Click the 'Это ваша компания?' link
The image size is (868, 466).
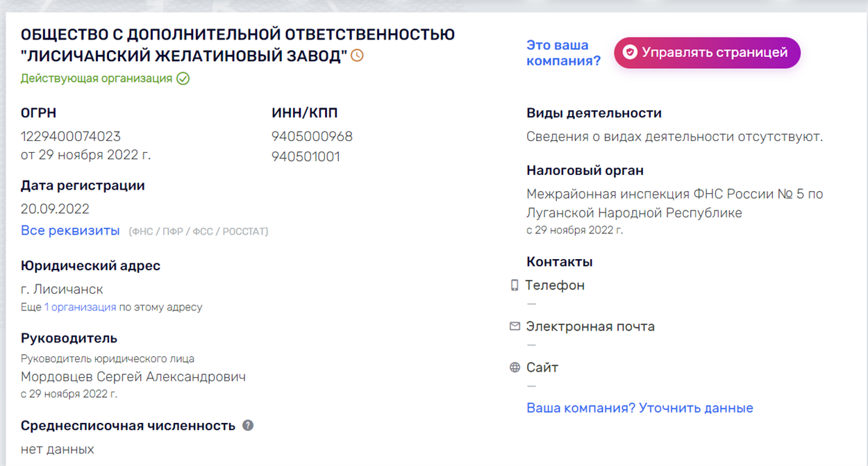point(563,53)
